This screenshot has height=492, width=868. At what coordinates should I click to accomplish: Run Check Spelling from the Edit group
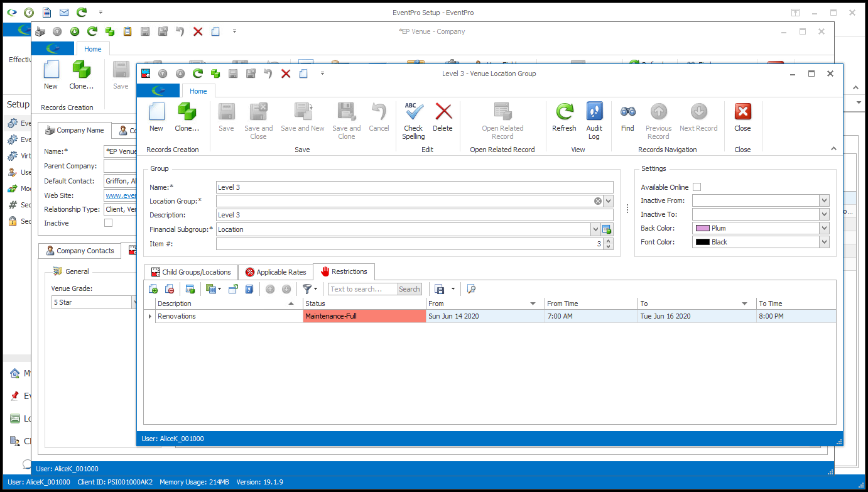[x=413, y=121]
